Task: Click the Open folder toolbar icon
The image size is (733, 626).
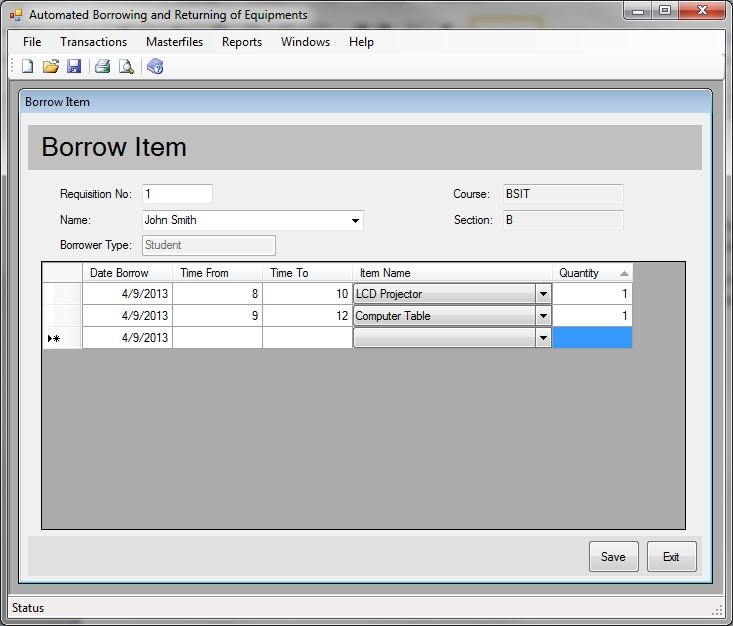Action: click(x=50, y=67)
